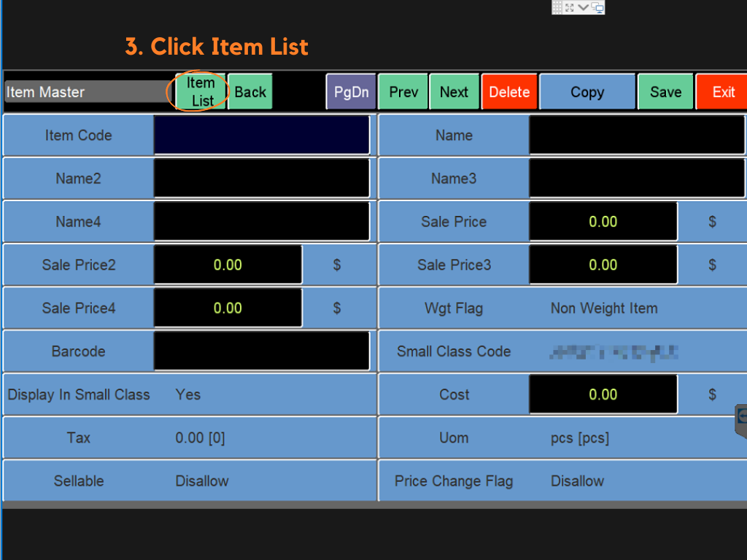
Task: Click the remote monitors icon
Action: [597, 7]
